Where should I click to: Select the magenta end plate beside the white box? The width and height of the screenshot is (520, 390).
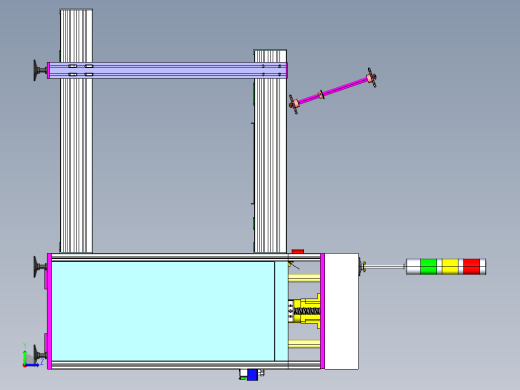322,311
